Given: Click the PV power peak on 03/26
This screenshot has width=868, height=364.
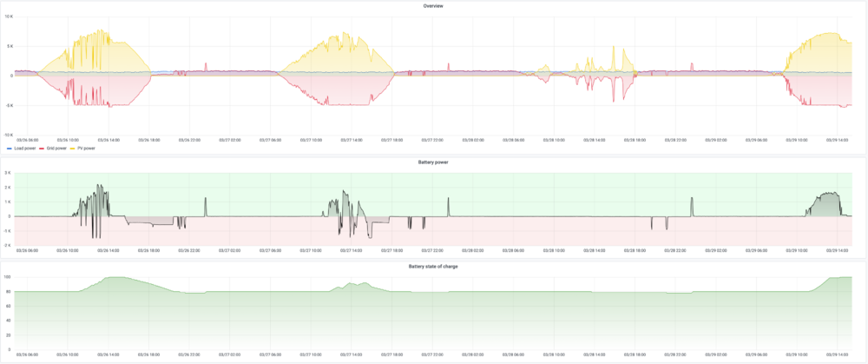Looking at the screenshot, I should 100,31.
